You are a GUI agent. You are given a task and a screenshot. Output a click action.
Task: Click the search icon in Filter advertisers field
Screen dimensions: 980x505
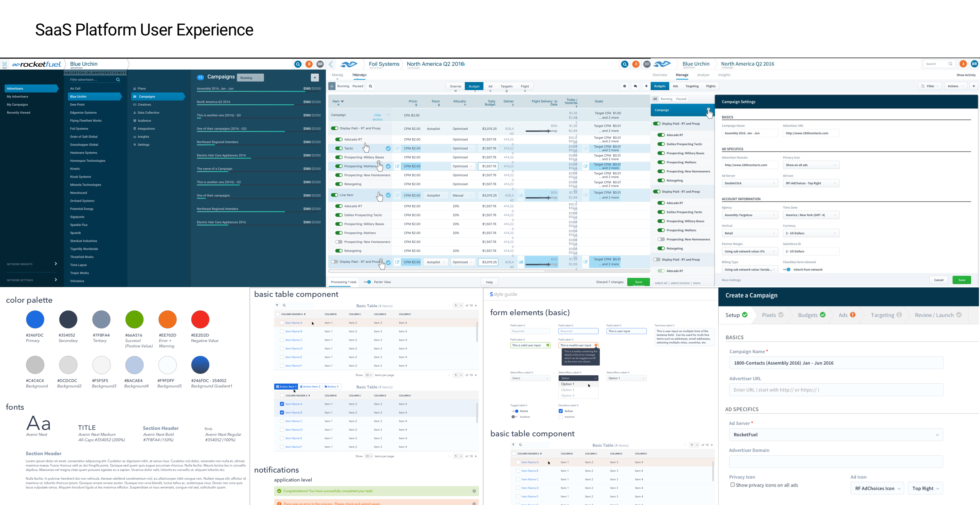[118, 80]
